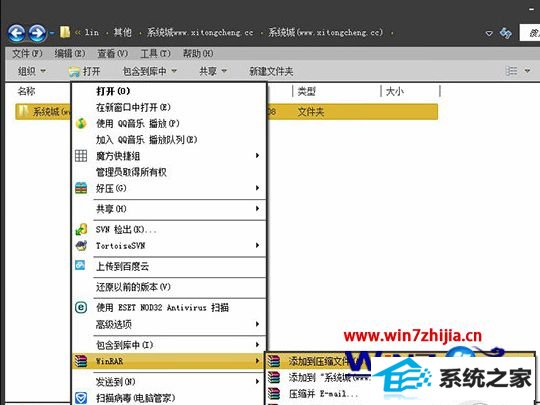Click the SVN 检出 icon

[81, 229]
